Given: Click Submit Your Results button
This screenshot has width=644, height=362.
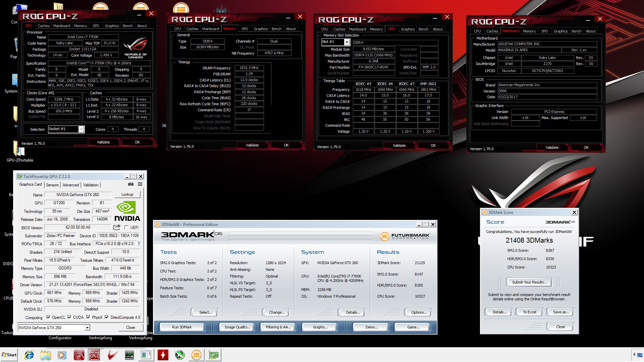Looking at the screenshot, I should point(529,282).
